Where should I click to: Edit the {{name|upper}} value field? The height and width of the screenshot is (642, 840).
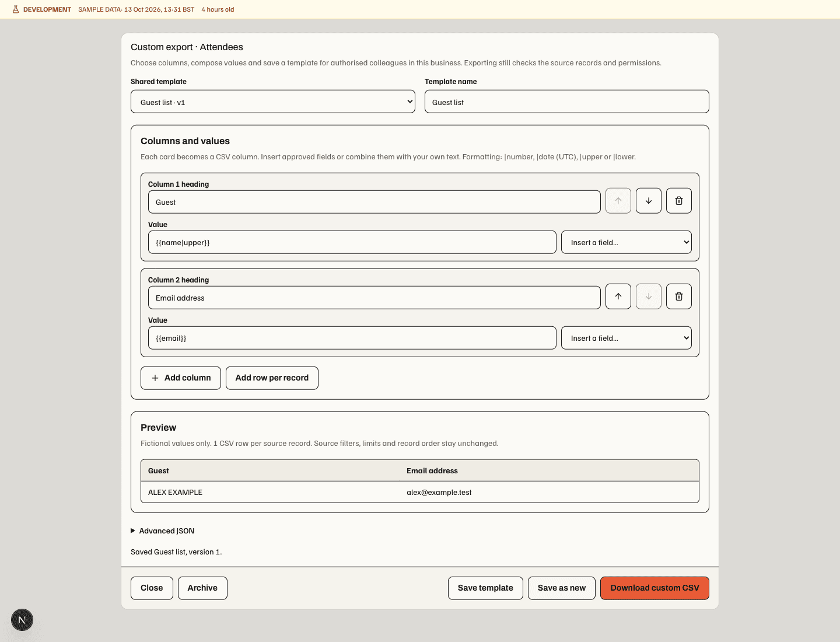point(352,242)
